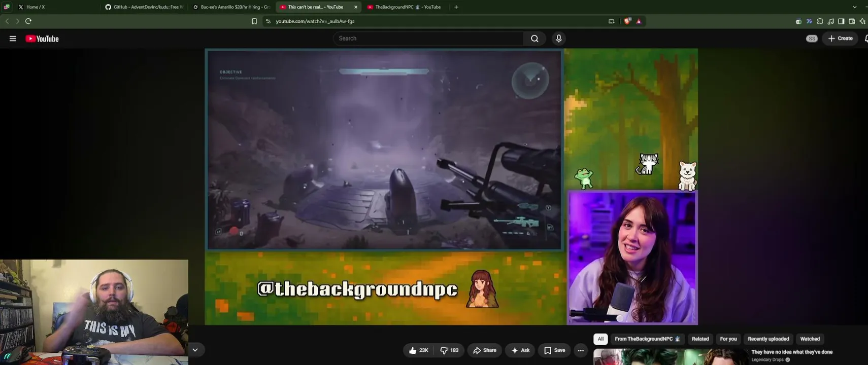The height and width of the screenshot is (365, 868).
Task: Open the Create menu
Action: (841, 39)
